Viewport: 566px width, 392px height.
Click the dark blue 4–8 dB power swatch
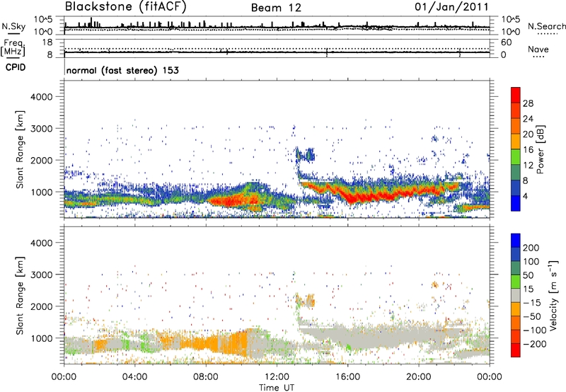(x=516, y=188)
